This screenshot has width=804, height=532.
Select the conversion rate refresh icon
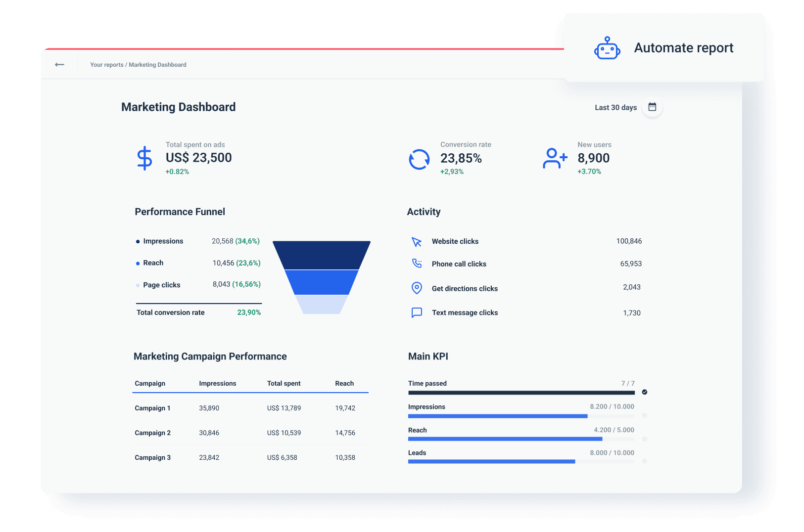419,159
